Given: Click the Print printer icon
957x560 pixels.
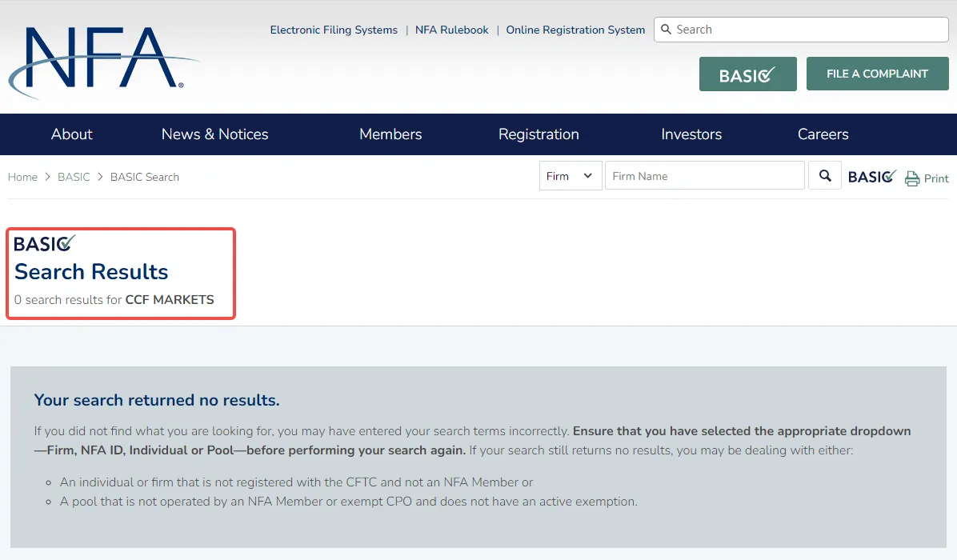Looking at the screenshot, I should pyautogui.click(x=912, y=178).
